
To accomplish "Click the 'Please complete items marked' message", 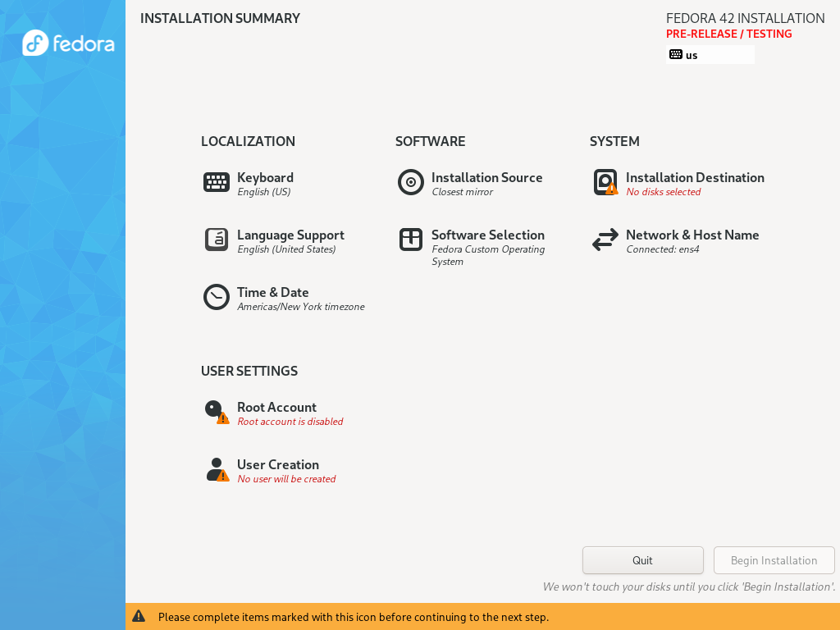I will pos(353,617).
